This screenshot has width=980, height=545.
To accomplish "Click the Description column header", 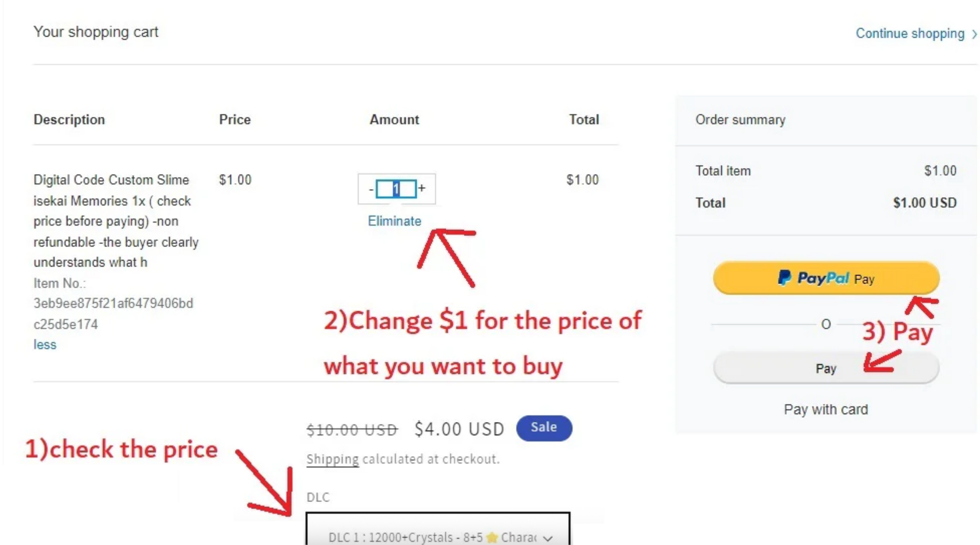I will (69, 119).
